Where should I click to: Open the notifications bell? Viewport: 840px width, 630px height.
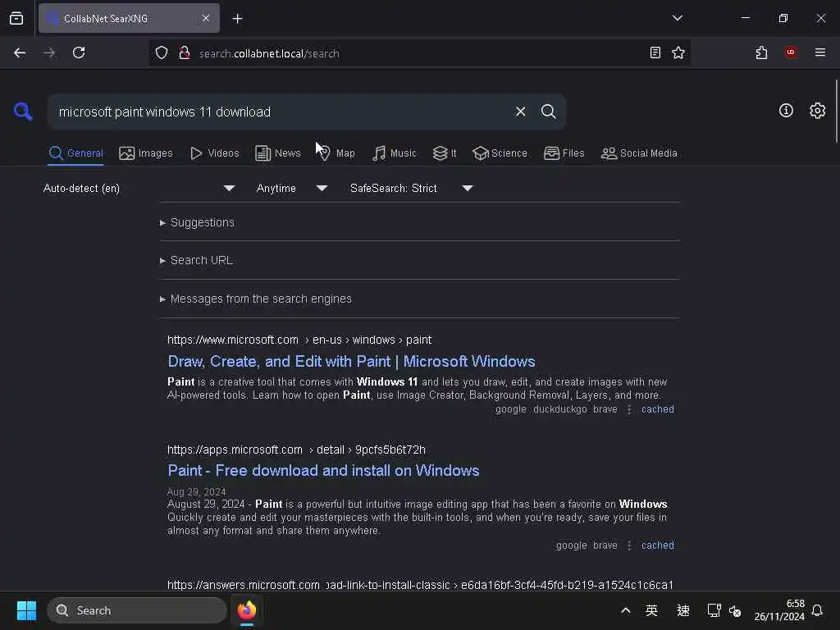pyautogui.click(x=817, y=610)
